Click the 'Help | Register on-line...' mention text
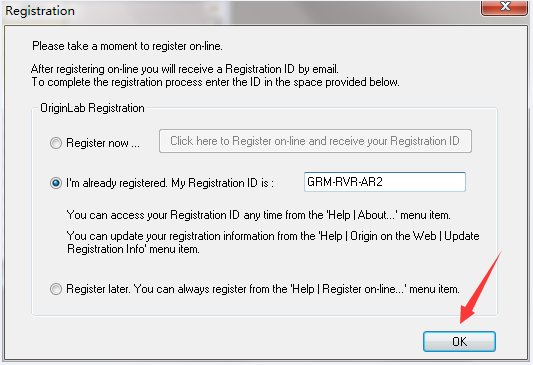 pyautogui.click(x=348, y=289)
